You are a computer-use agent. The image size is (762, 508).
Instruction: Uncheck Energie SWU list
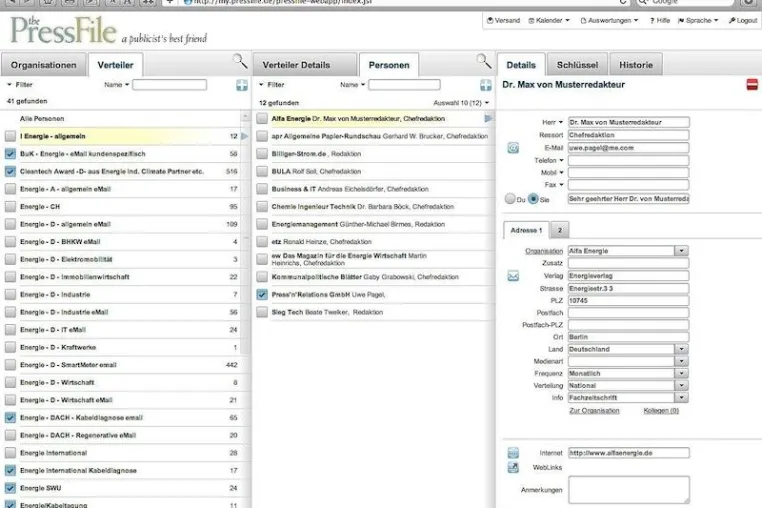tap(10, 488)
